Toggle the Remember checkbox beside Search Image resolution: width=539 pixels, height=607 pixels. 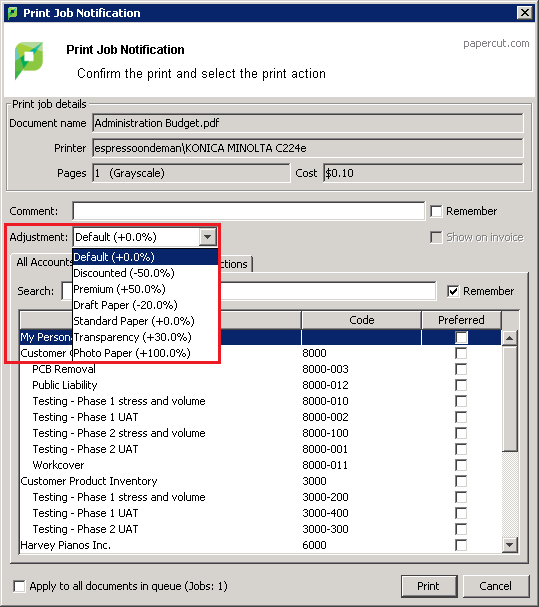tap(453, 291)
